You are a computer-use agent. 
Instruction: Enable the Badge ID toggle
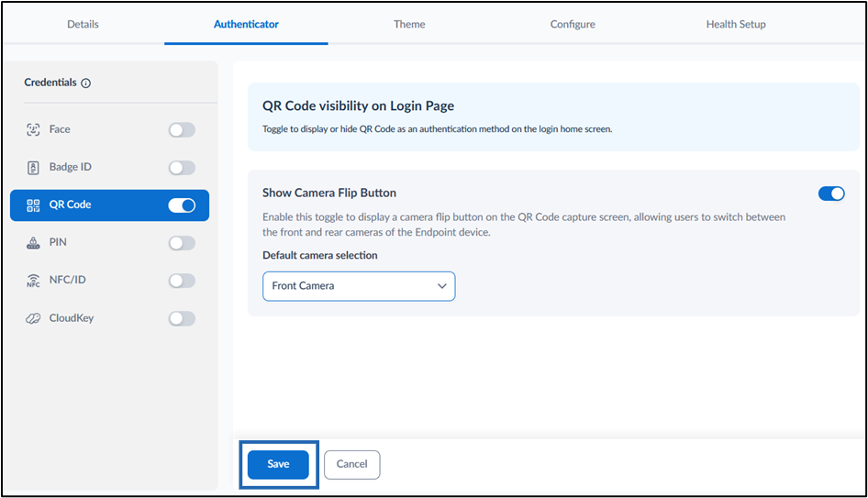tap(182, 168)
